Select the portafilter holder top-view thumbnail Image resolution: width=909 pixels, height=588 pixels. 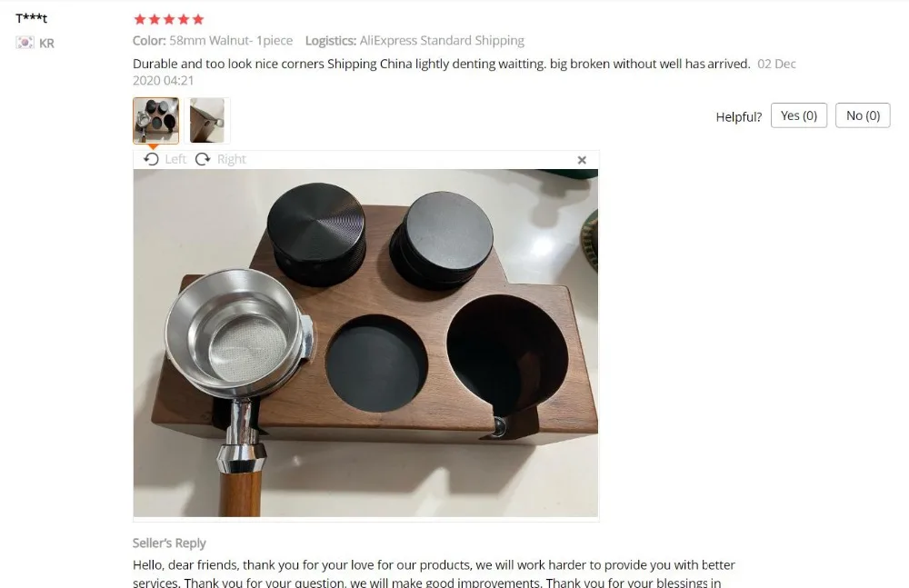(x=156, y=121)
